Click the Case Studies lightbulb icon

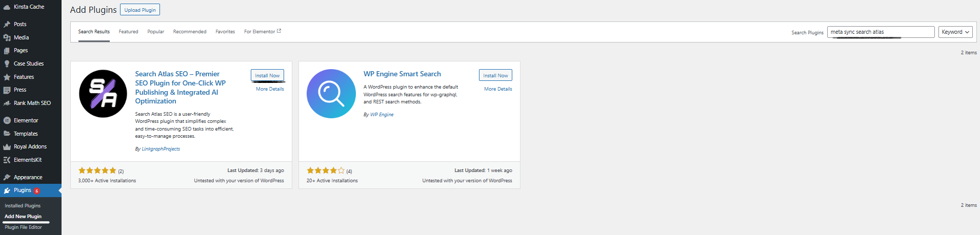7,64
